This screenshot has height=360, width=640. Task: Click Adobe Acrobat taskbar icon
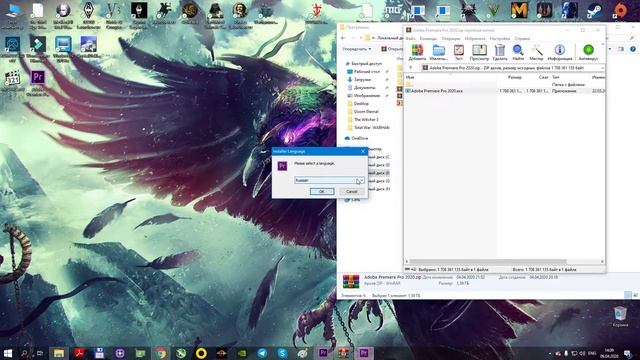click(79, 353)
